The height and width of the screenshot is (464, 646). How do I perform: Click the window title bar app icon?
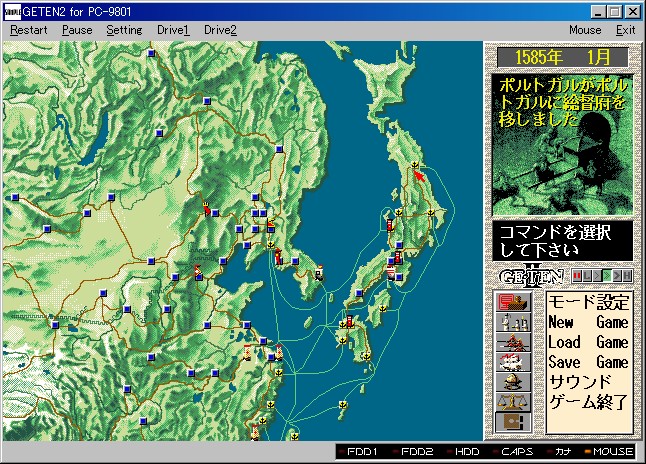click(12, 12)
